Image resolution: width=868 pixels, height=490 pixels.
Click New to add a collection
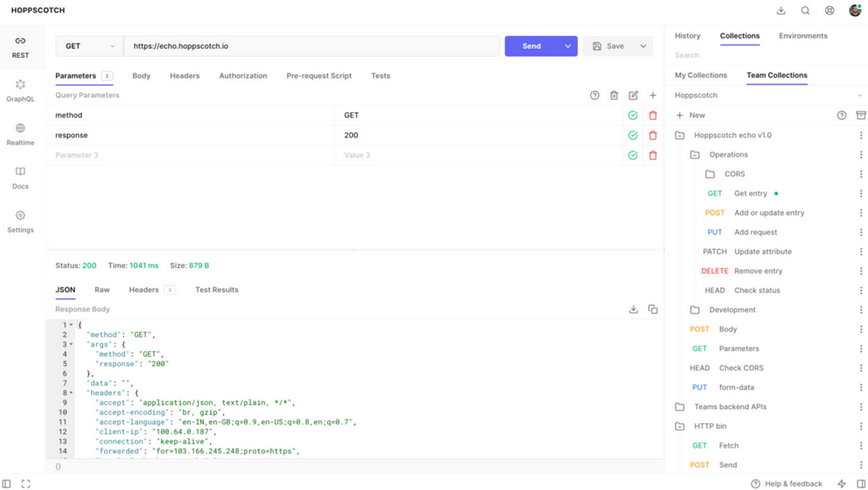pos(690,115)
